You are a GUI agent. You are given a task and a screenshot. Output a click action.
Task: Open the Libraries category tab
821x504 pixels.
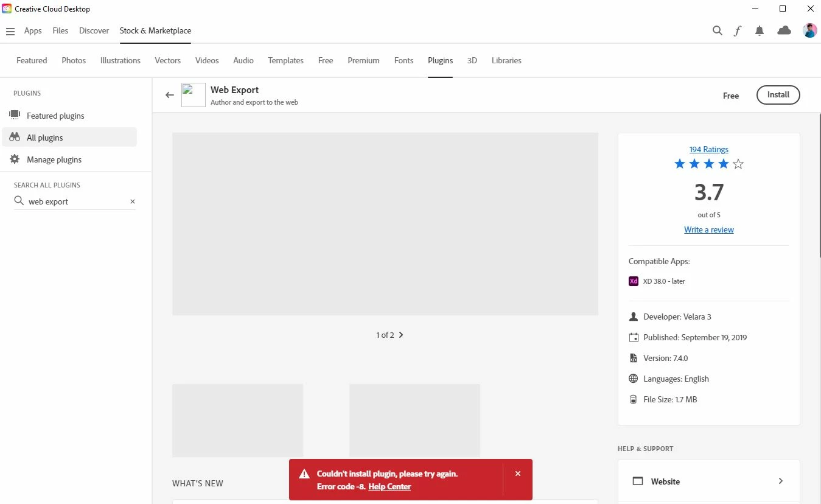(506, 60)
